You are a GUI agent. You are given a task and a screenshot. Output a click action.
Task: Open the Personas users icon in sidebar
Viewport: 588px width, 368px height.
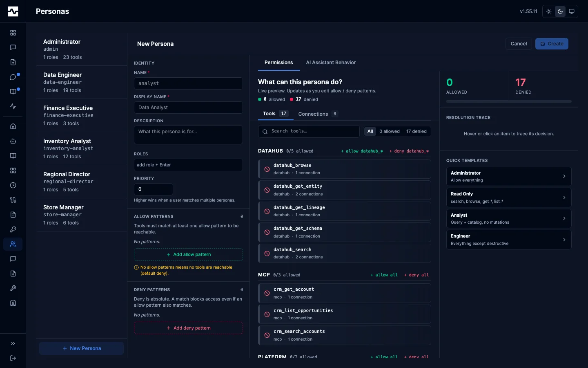coord(13,244)
